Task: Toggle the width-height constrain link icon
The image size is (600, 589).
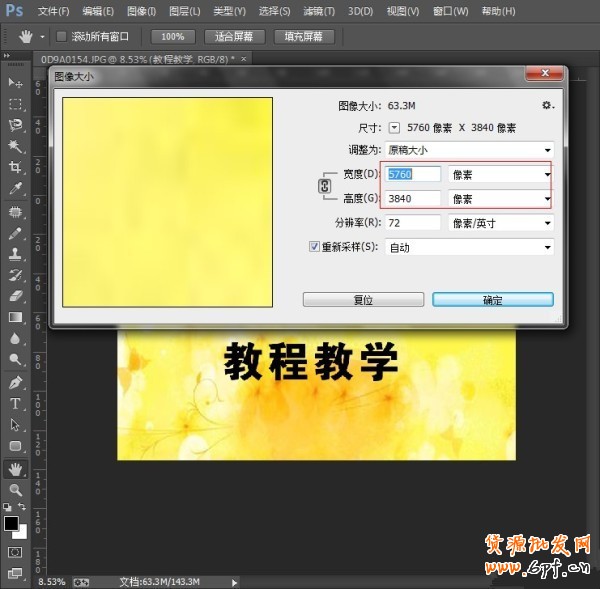Action: pyautogui.click(x=324, y=186)
